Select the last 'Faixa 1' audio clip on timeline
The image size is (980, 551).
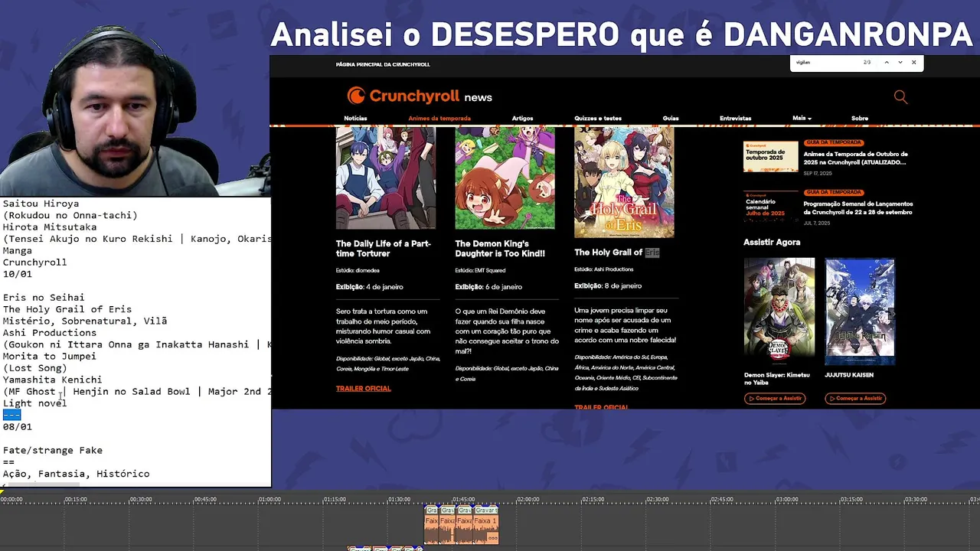pos(486,525)
